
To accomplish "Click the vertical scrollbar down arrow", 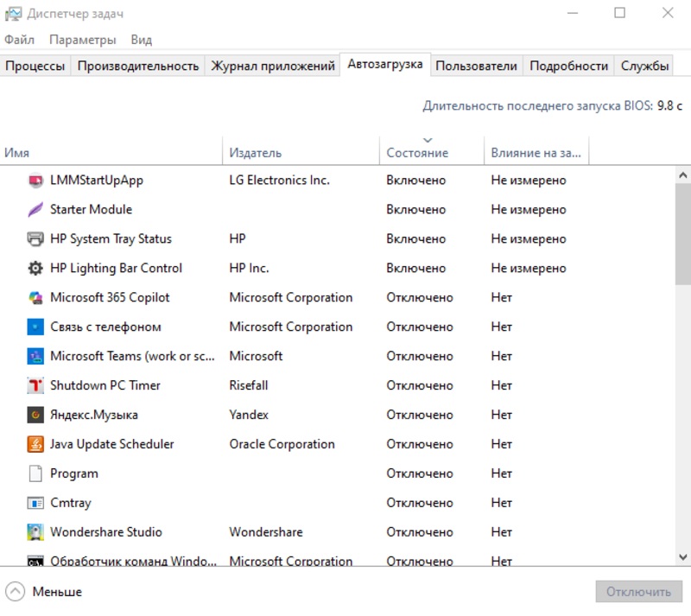I will tap(682, 557).
